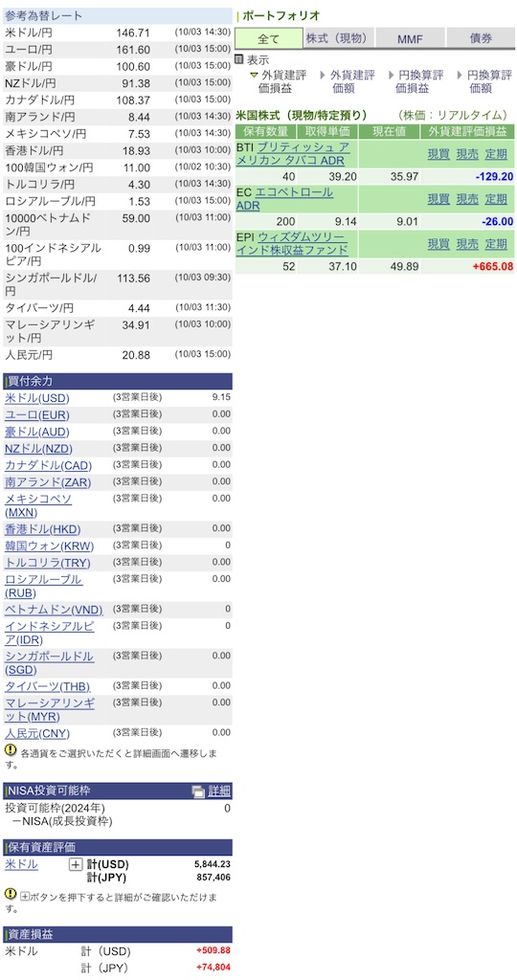Select the 全て portfolio tab

tap(269, 38)
